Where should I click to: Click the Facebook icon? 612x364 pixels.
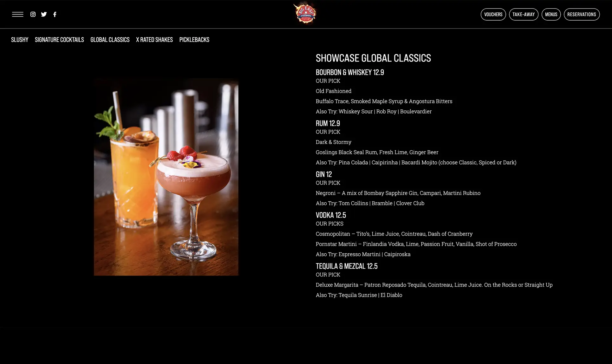55,14
